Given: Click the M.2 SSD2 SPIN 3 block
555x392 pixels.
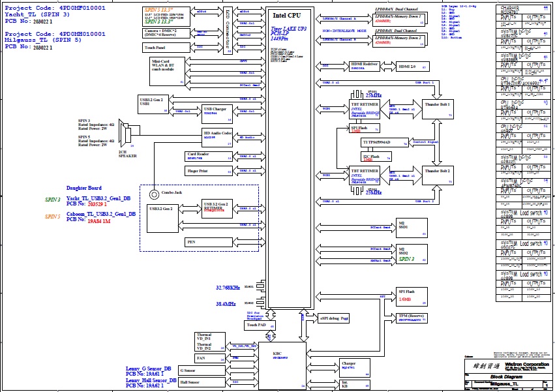Looking at the screenshot, I should pyautogui.click(x=412, y=254).
